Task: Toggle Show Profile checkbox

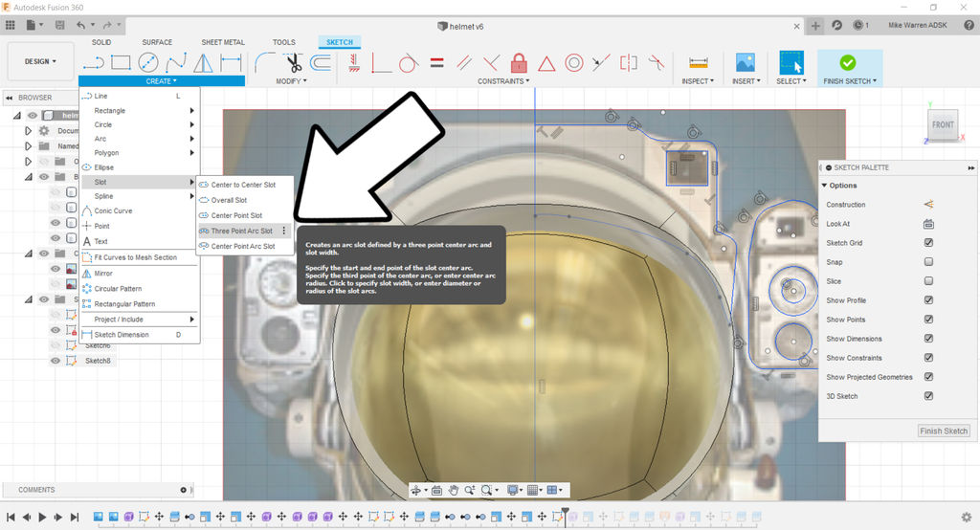Action: tap(928, 300)
